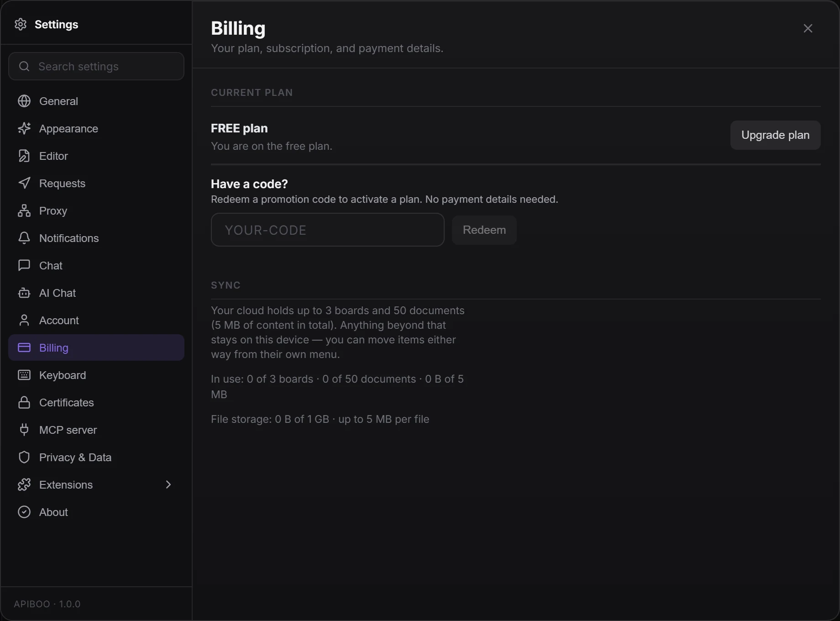
Task: Click the Appearance sparkle icon
Action: point(24,128)
